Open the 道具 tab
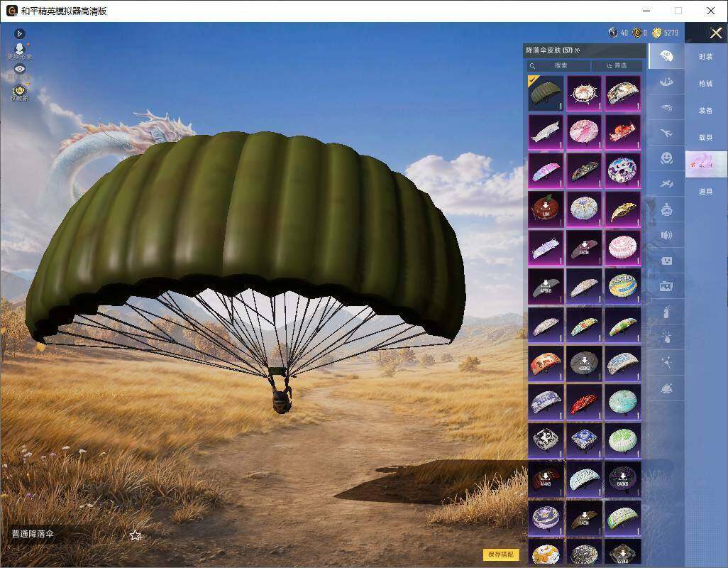 [x=706, y=192]
